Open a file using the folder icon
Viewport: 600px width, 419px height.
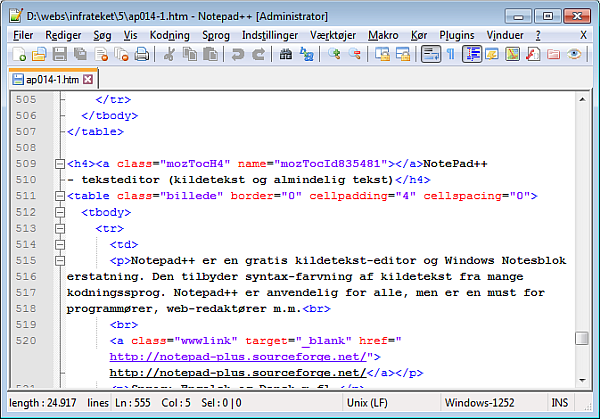(x=39, y=54)
